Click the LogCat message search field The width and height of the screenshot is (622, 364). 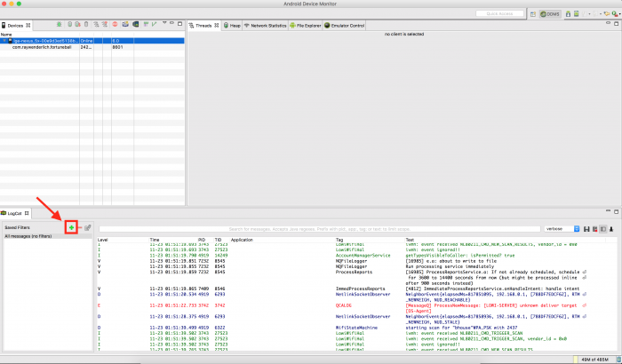[319, 229]
